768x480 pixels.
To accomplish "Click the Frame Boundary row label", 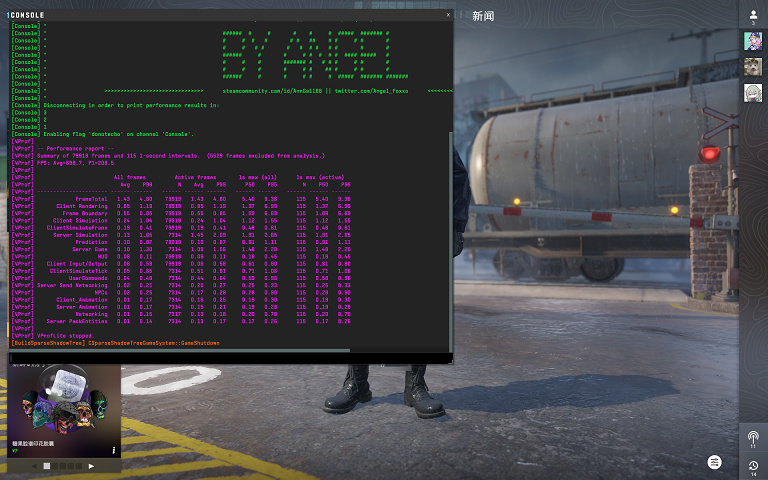I will [x=85, y=214].
